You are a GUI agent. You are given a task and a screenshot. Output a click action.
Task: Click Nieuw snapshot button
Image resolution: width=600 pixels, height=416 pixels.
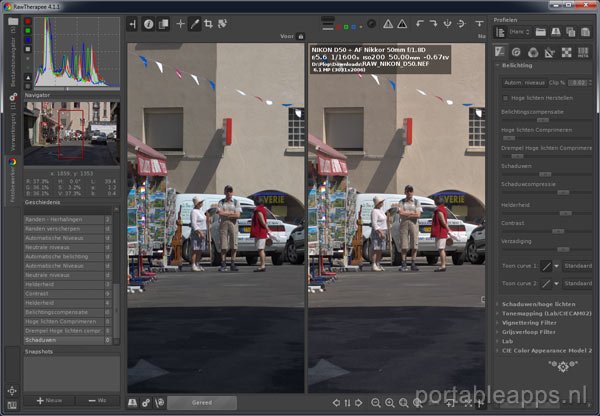(x=49, y=400)
